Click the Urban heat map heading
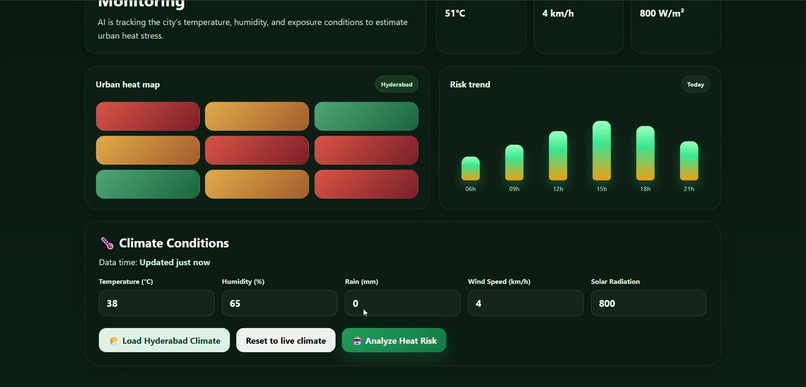The height and width of the screenshot is (387, 806). [127, 84]
